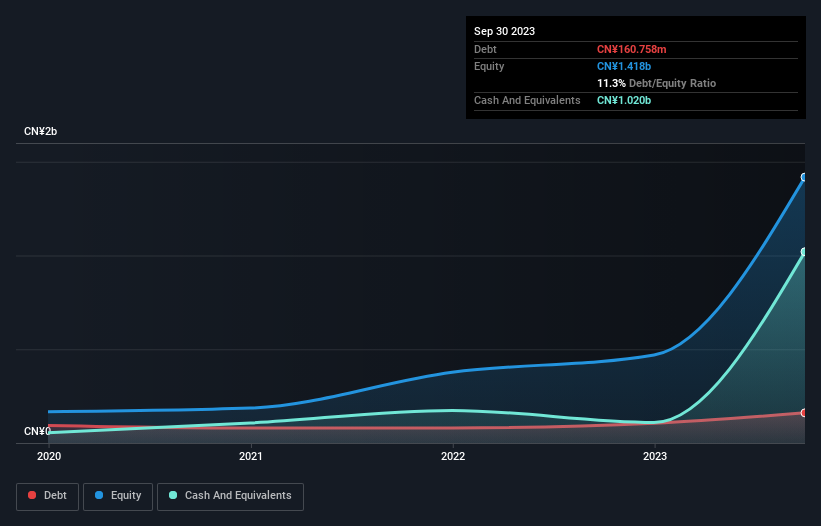
Task: Click the CN¥1.020b cash value
Action: pyautogui.click(x=624, y=100)
